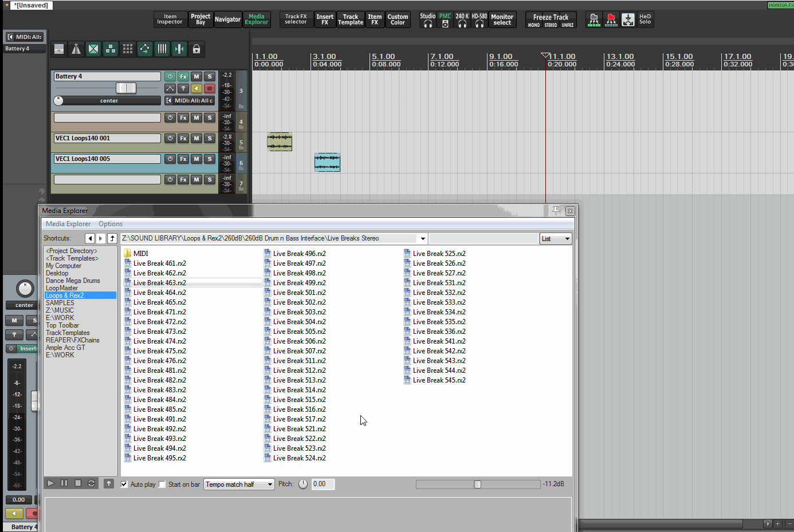794x532 pixels.
Task: Open the Options menu in Media Explorer
Action: click(111, 224)
